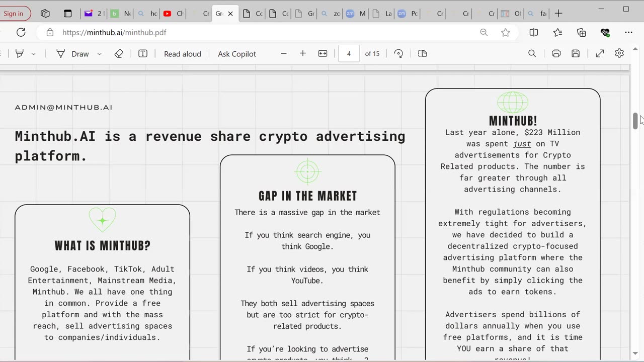This screenshot has width=644, height=362.
Task: Click the address bar URL
Action: click(114, 32)
